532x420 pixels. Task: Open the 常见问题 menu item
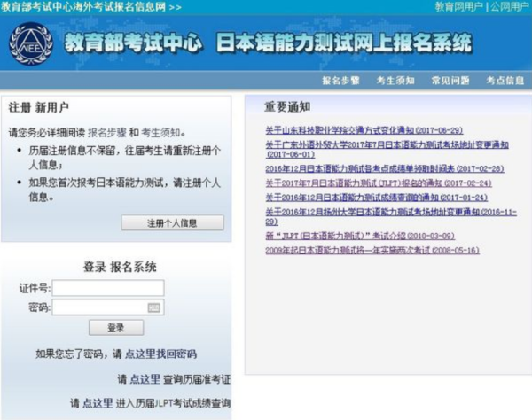pos(450,81)
